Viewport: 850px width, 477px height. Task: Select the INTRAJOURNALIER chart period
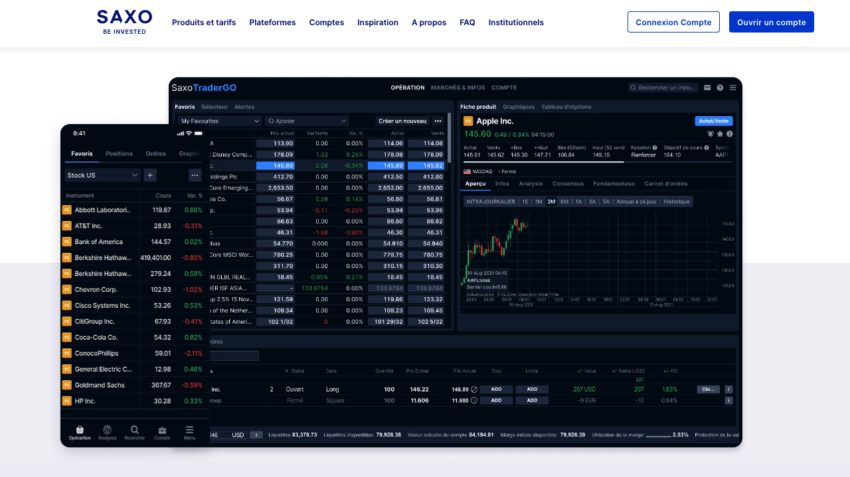point(491,202)
